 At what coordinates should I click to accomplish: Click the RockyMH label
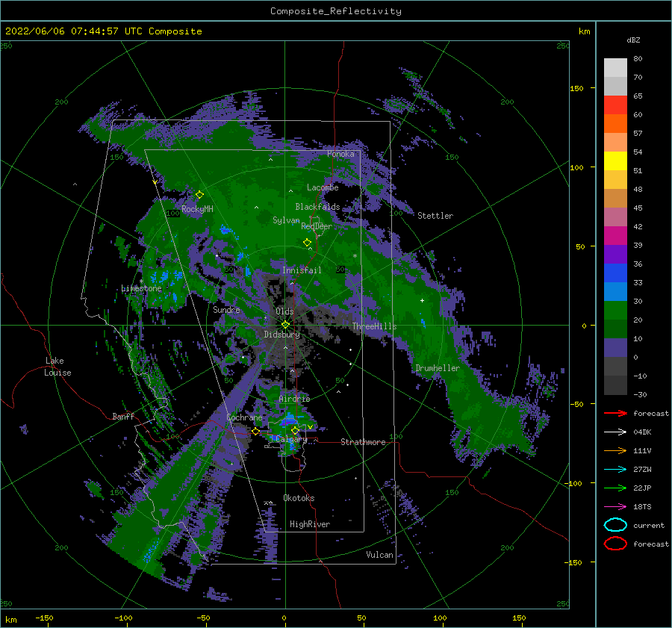(x=198, y=209)
